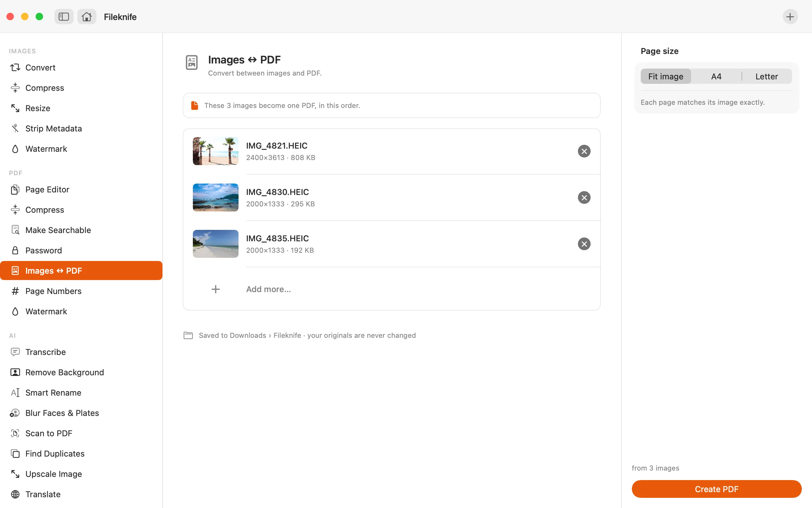Click the IMG_4835.HEIC file name
The height and width of the screenshot is (508, 812).
click(x=278, y=238)
